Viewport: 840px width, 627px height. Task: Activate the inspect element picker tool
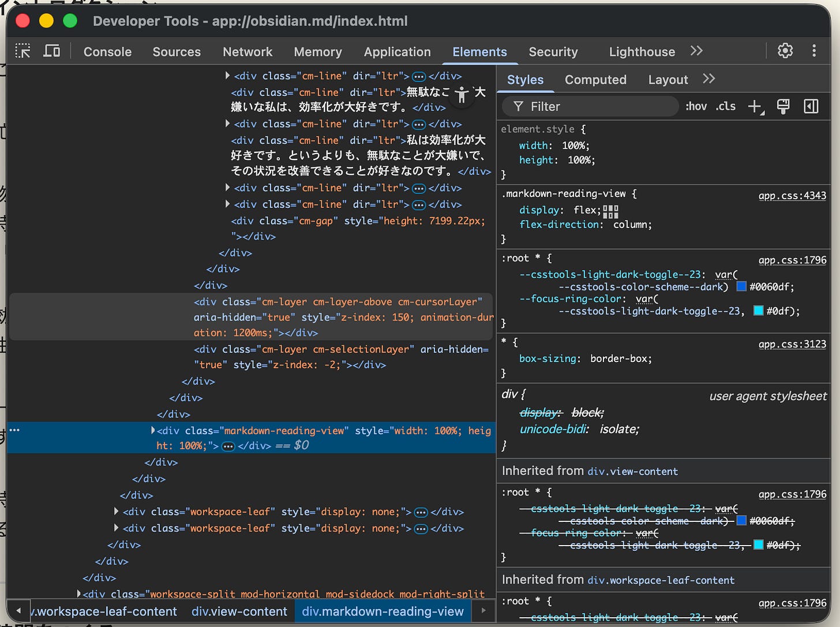[x=23, y=51]
